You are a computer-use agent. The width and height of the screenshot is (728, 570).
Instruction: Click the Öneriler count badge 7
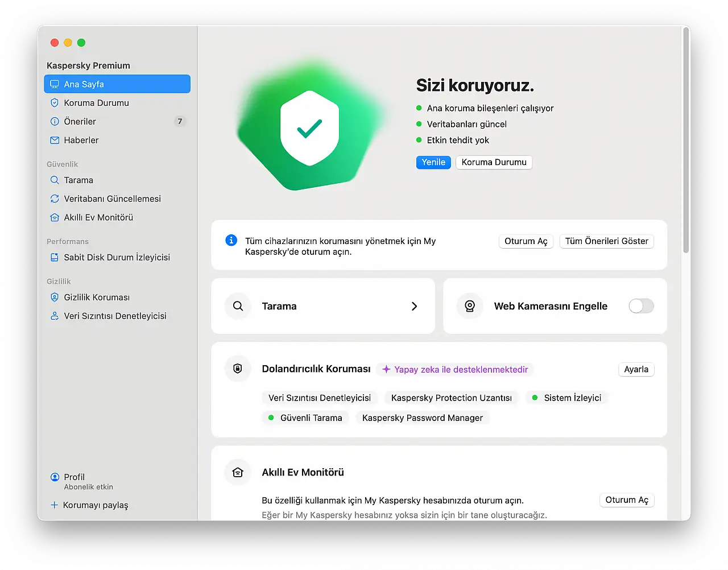click(x=180, y=122)
